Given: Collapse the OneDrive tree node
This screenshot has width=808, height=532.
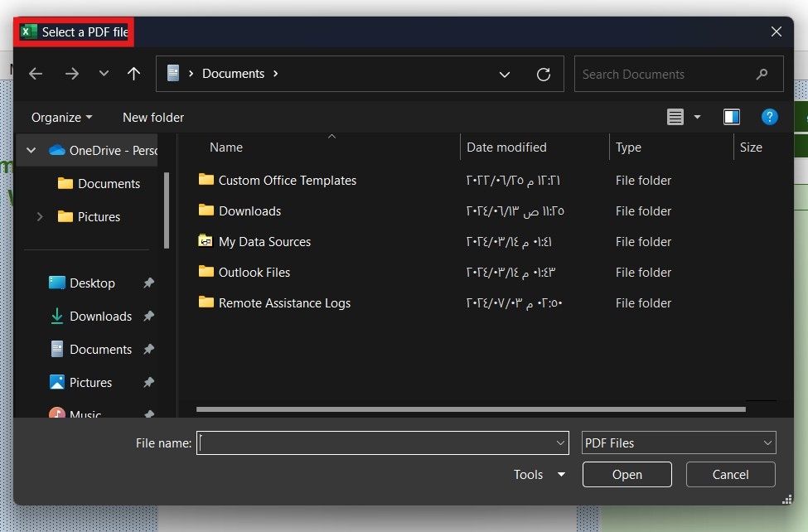Looking at the screenshot, I should [x=31, y=150].
